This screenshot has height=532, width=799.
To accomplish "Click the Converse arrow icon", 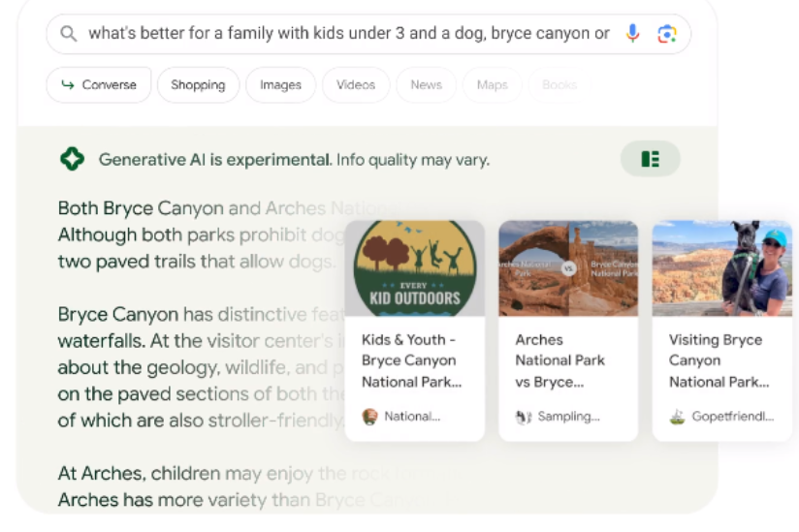I will click(68, 85).
